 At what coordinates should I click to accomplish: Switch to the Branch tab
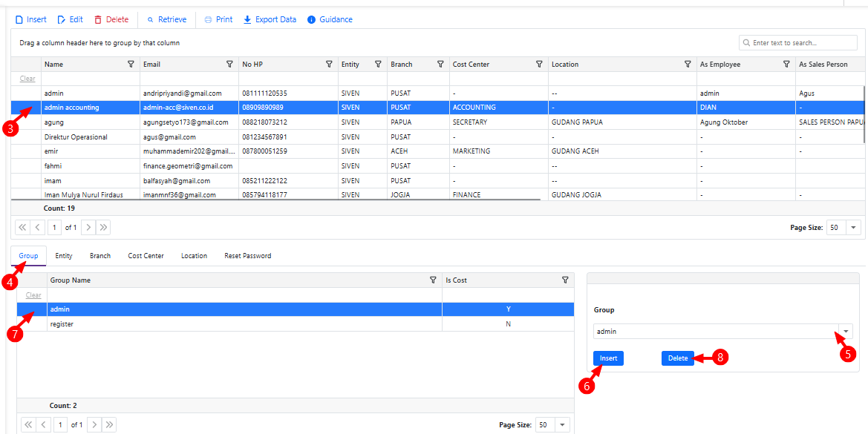100,256
